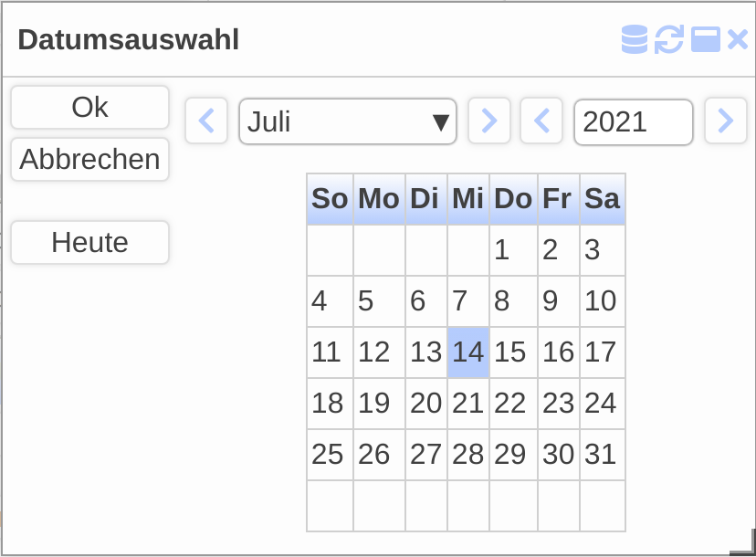Select day 25 in the calendar grid
Screen dimensions: 756x557
329,454
